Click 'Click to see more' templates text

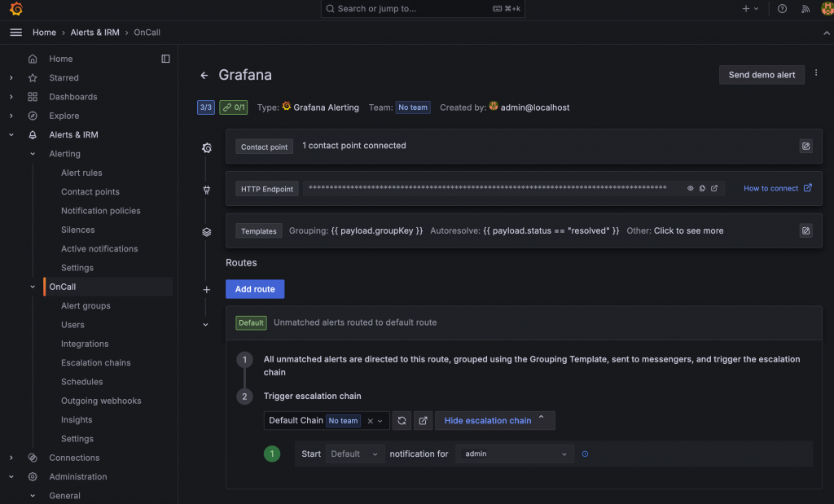(x=688, y=230)
